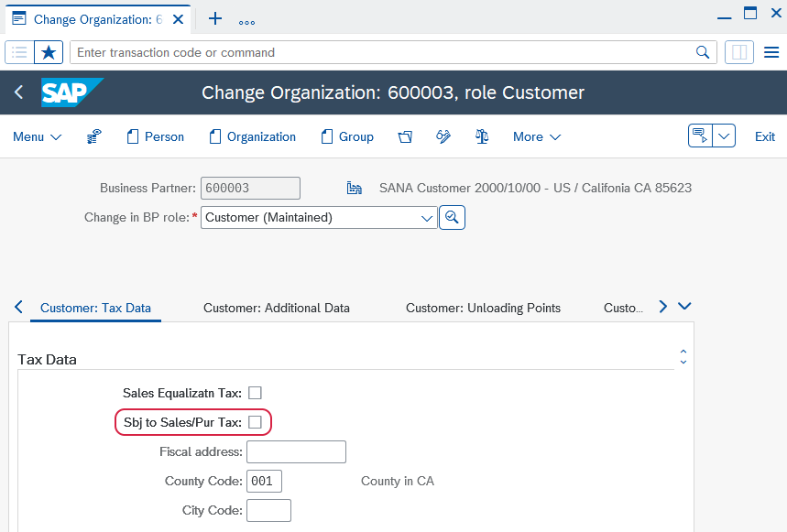Click the SAP back arrow icon
The height and width of the screenshot is (532, 787).
(x=18, y=92)
